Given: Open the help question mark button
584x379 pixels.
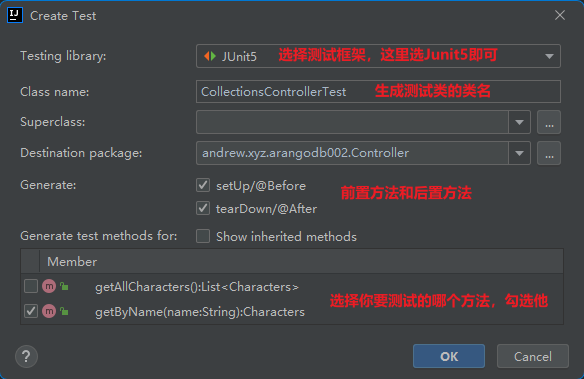Looking at the screenshot, I should [x=26, y=356].
